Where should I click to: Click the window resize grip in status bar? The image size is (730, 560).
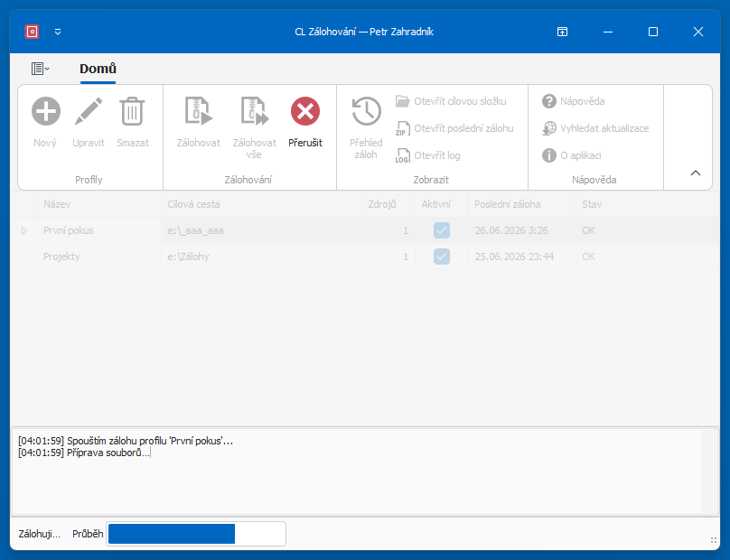tap(713, 540)
